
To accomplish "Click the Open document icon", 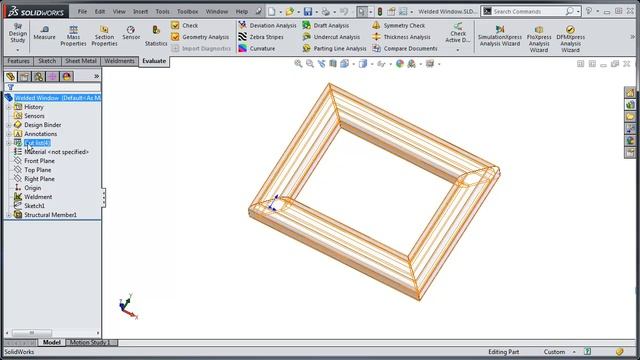I will tap(289, 11).
